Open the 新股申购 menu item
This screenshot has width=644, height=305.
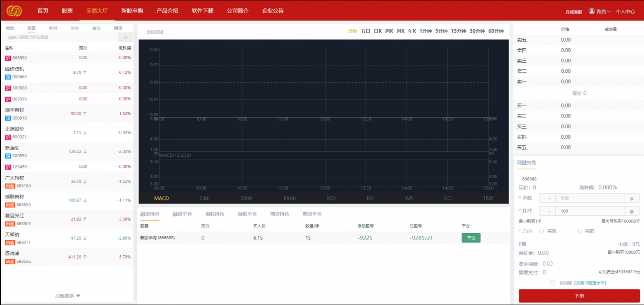132,10
